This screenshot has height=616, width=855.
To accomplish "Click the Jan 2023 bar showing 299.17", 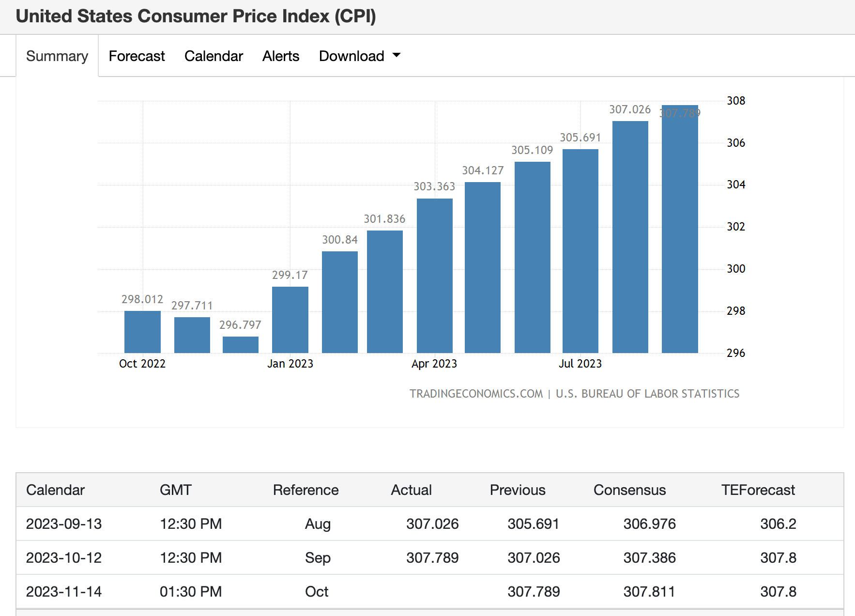I will (x=290, y=320).
